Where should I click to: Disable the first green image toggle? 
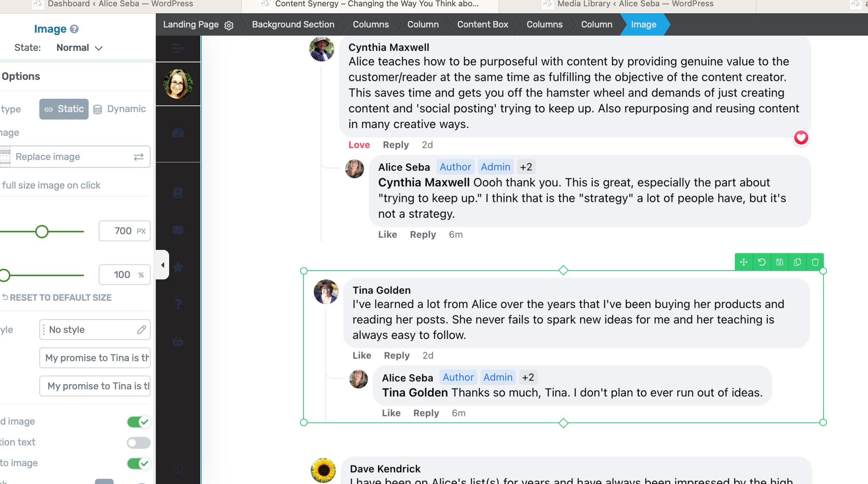pyautogui.click(x=139, y=422)
